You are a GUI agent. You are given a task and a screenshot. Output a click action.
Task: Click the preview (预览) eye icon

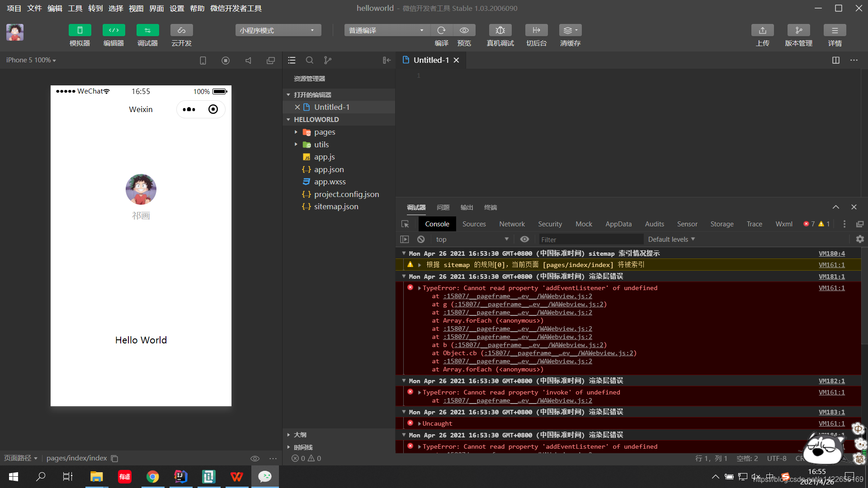464,30
